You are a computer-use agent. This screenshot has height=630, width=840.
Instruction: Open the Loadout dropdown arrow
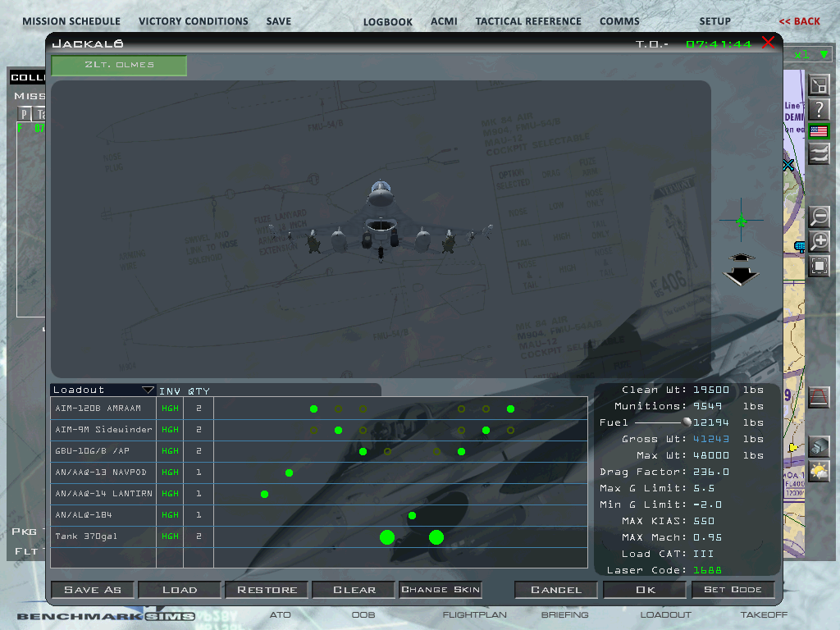click(x=148, y=390)
